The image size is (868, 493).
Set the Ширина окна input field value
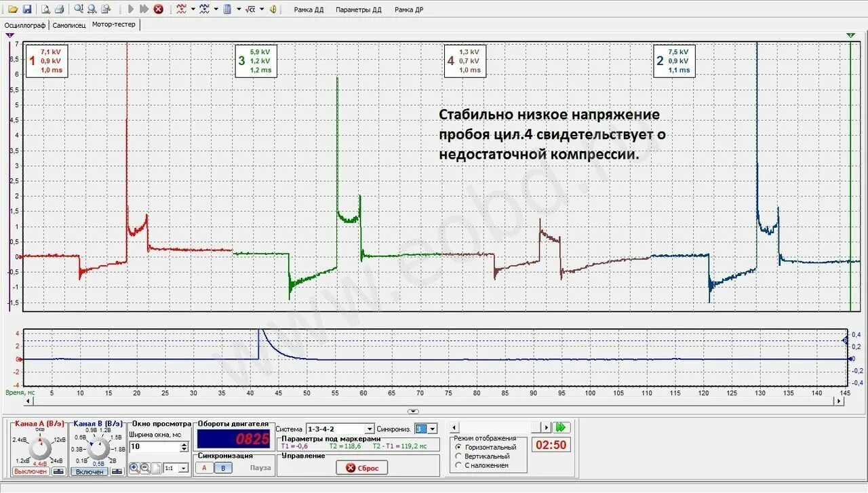[x=155, y=446]
